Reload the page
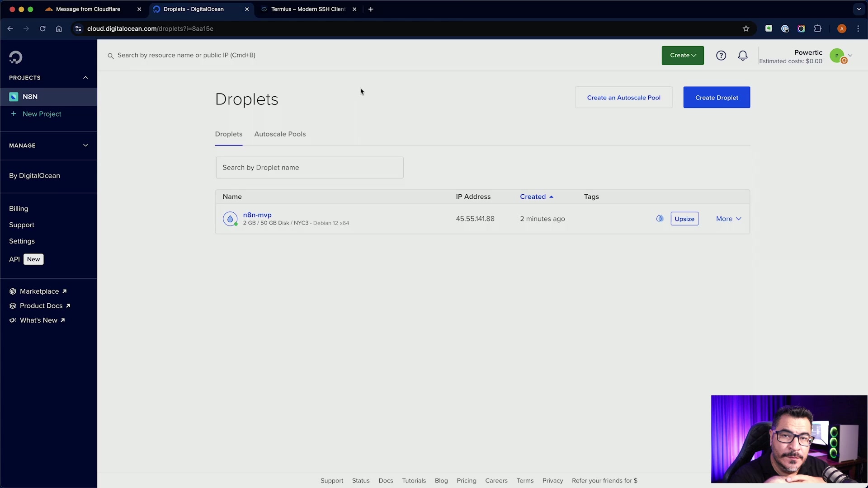The image size is (868, 488). (x=42, y=28)
